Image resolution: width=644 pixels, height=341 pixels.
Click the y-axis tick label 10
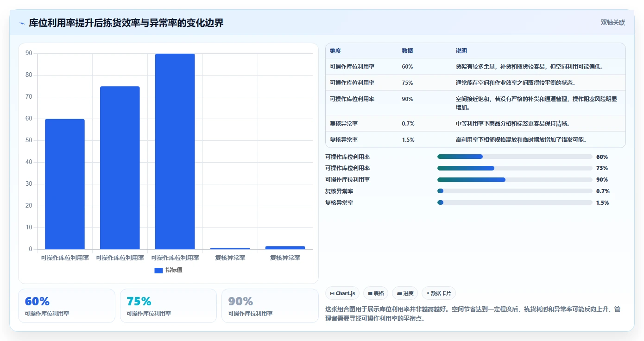click(29, 227)
